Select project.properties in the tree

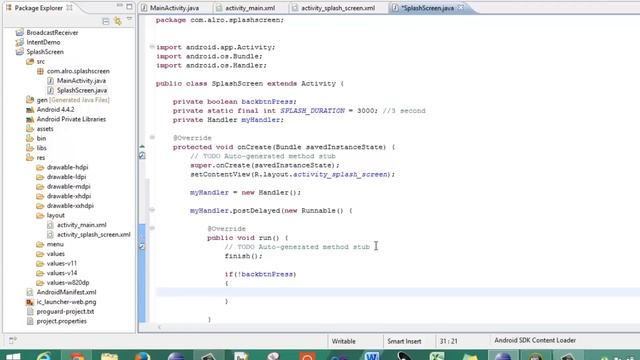62,321
